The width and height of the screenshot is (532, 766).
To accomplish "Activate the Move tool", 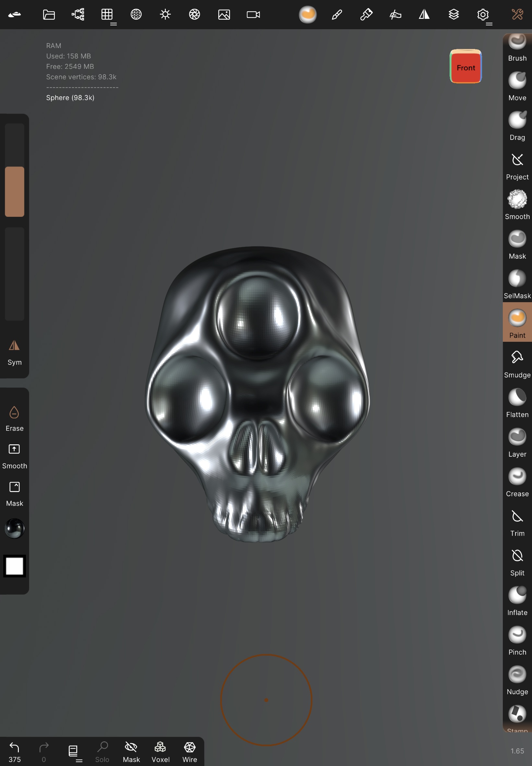I will click(x=517, y=85).
